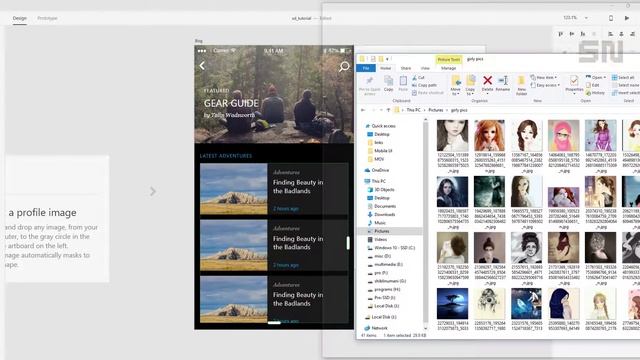Click Pin to Quick access in the ribbon
This screenshot has width=640, height=360.
pos(369,85)
